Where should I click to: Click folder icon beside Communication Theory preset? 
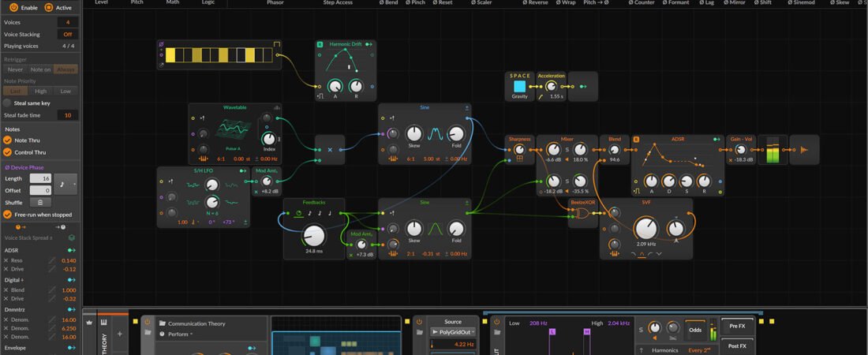click(x=163, y=323)
